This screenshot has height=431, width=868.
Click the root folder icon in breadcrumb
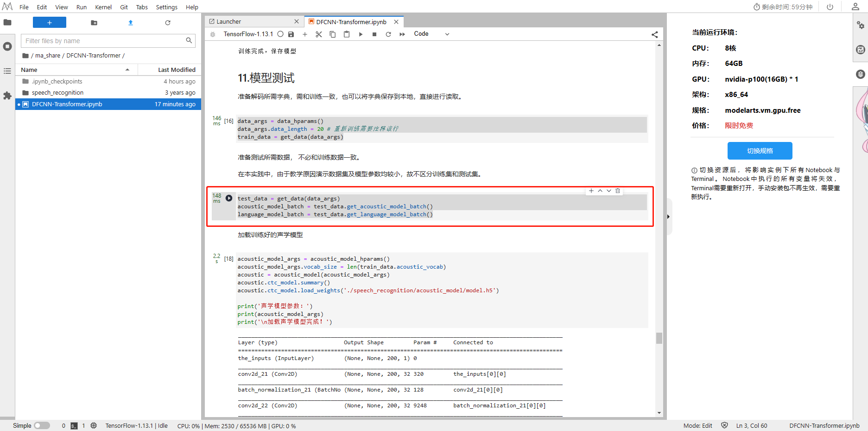25,56
